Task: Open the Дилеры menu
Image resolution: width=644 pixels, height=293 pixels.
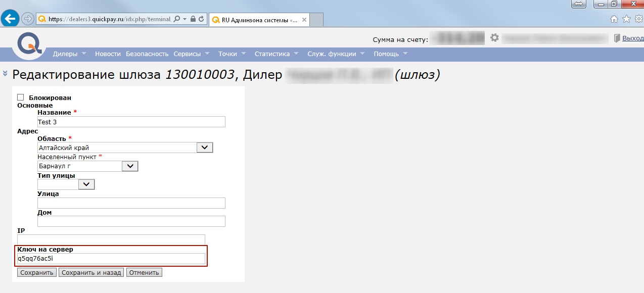Action: point(70,54)
